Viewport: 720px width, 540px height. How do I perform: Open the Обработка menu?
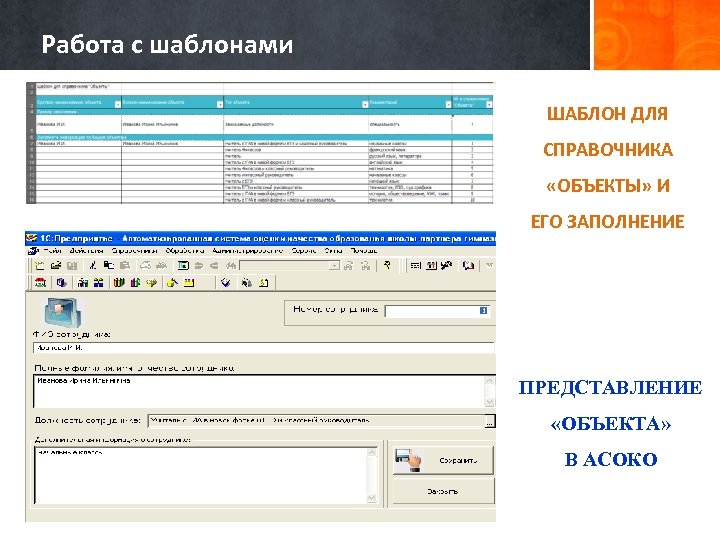click(185, 251)
